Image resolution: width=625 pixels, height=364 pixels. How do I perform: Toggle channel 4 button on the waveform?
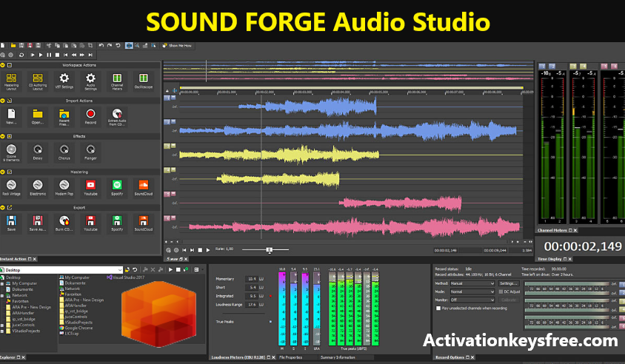point(167,170)
